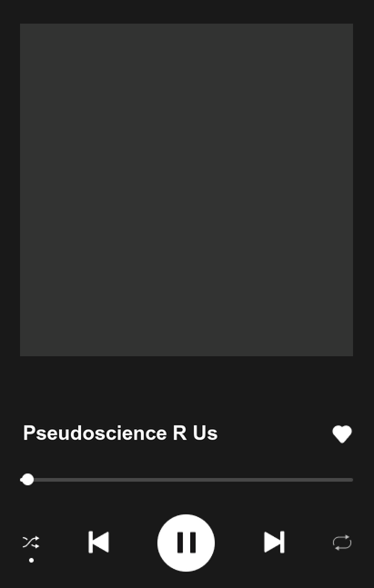374x588 pixels.
Task: Open the now playing cover art
Action: coord(187,190)
